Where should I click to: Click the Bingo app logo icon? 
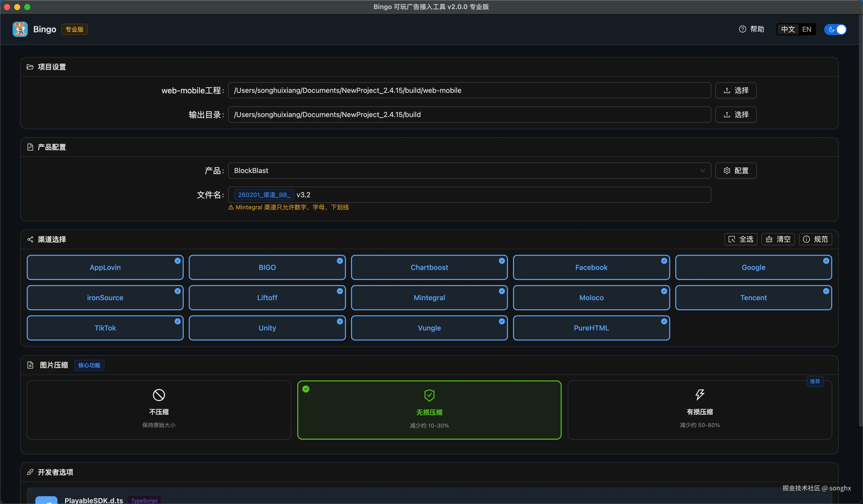20,30
